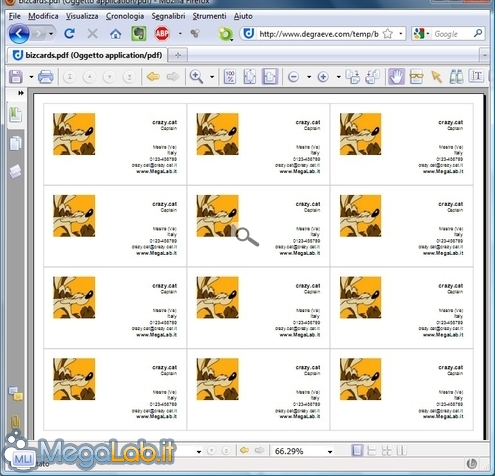Image resolution: width=495 pixels, height=476 pixels.
Task: Bookmark page with the star icon
Action: click(x=388, y=34)
